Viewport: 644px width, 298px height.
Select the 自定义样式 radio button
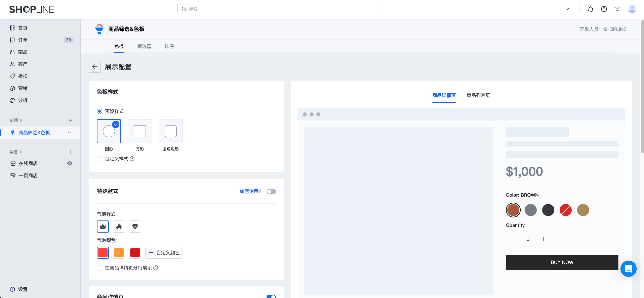[x=99, y=159]
